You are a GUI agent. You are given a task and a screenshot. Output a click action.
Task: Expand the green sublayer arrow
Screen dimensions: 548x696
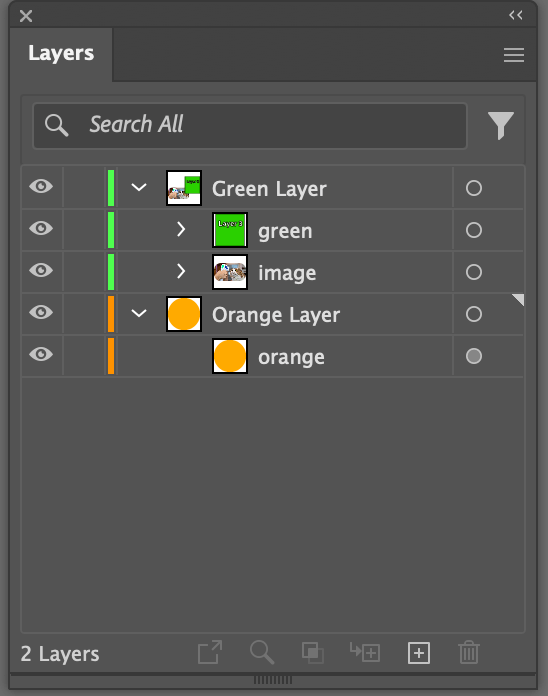(181, 229)
